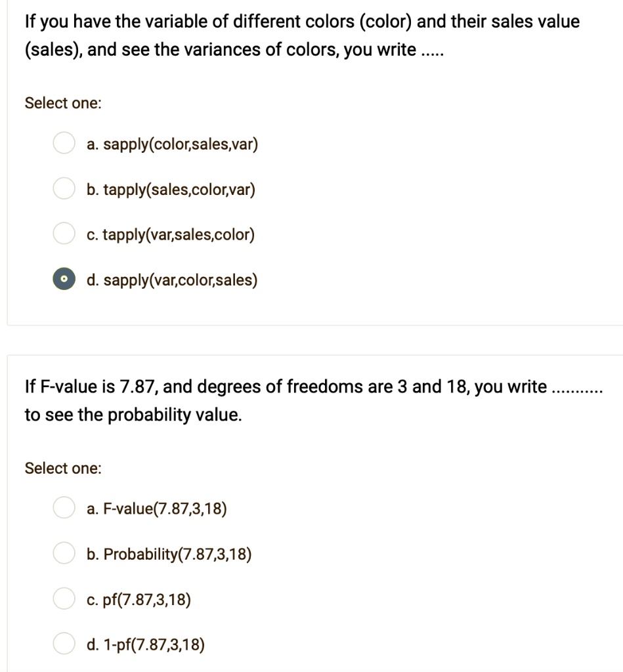Deselect the currently marked answer d in question one
This screenshot has height=672, width=623.
click(64, 279)
